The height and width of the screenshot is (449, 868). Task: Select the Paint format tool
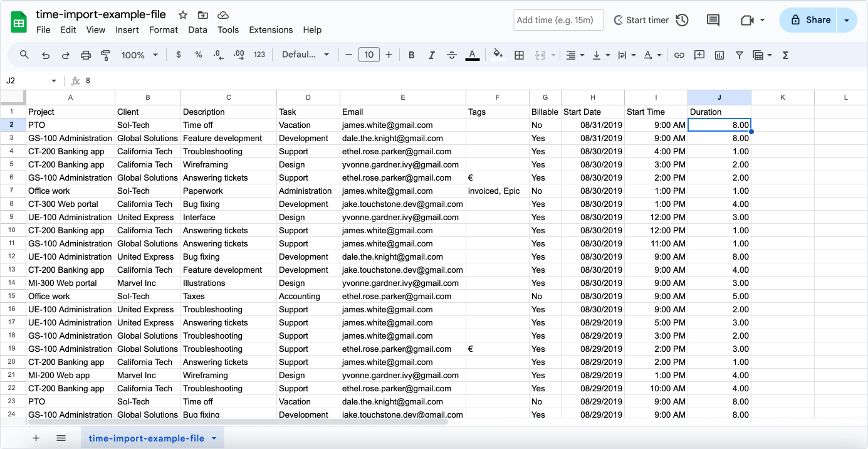105,55
